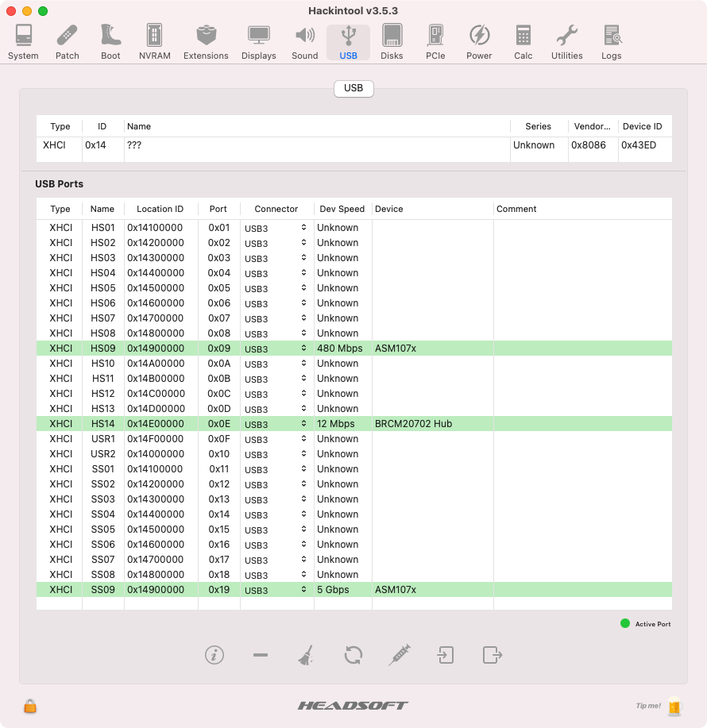
Task: Open the System toolbar section
Action: [23, 42]
